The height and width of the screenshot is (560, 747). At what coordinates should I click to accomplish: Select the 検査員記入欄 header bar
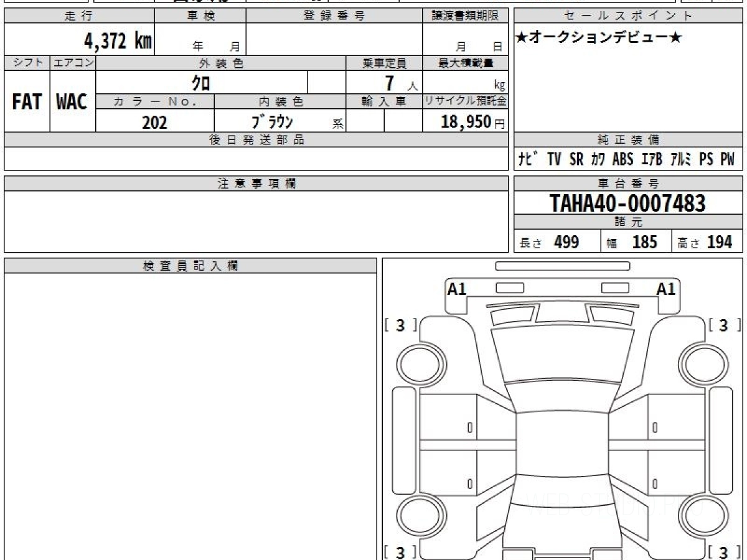190,266
